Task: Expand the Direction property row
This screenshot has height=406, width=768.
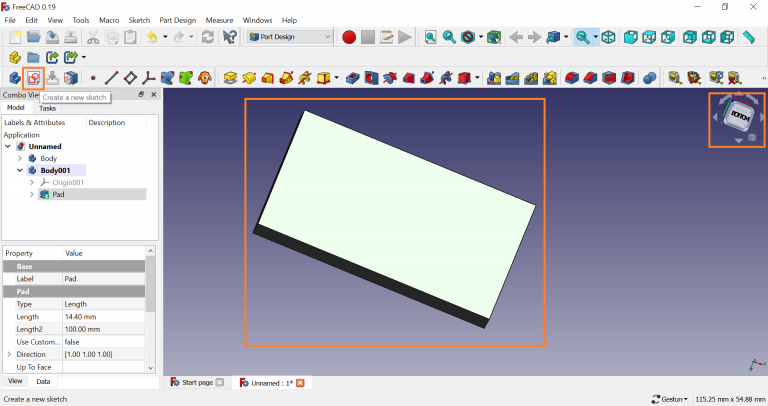Action: click(x=10, y=354)
